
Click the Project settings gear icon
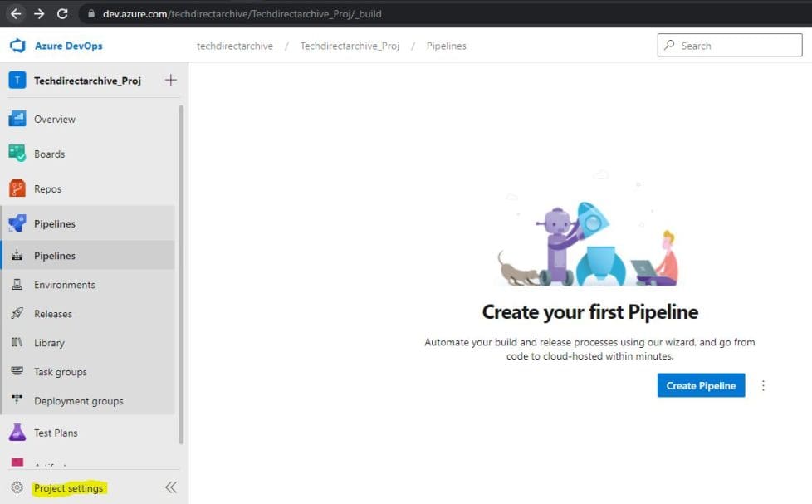[17, 487]
